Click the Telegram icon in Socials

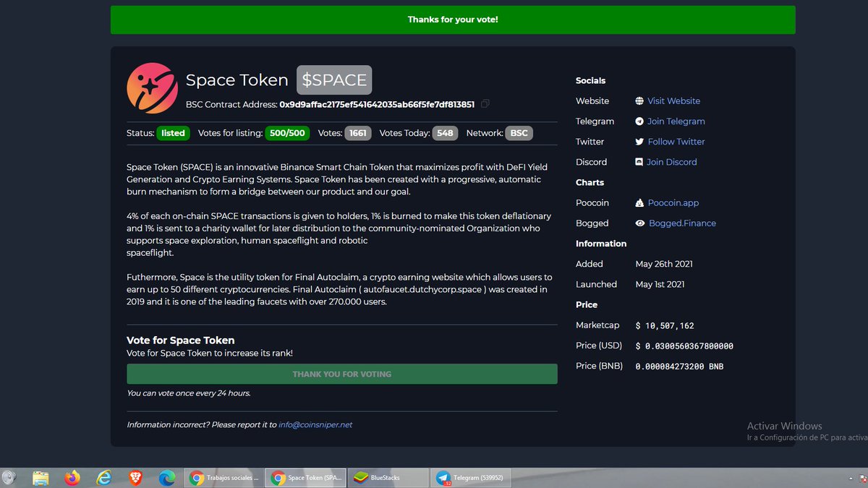click(x=639, y=121)
